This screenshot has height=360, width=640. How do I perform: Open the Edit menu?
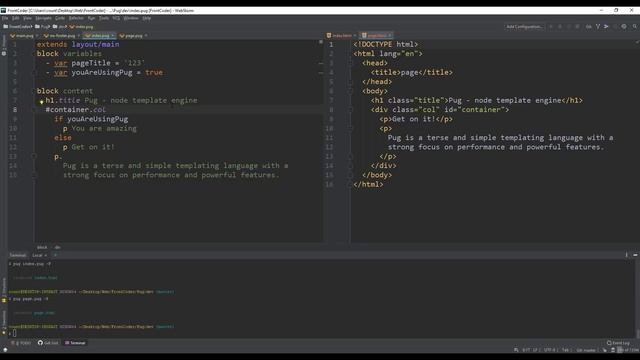pos(16,18)
